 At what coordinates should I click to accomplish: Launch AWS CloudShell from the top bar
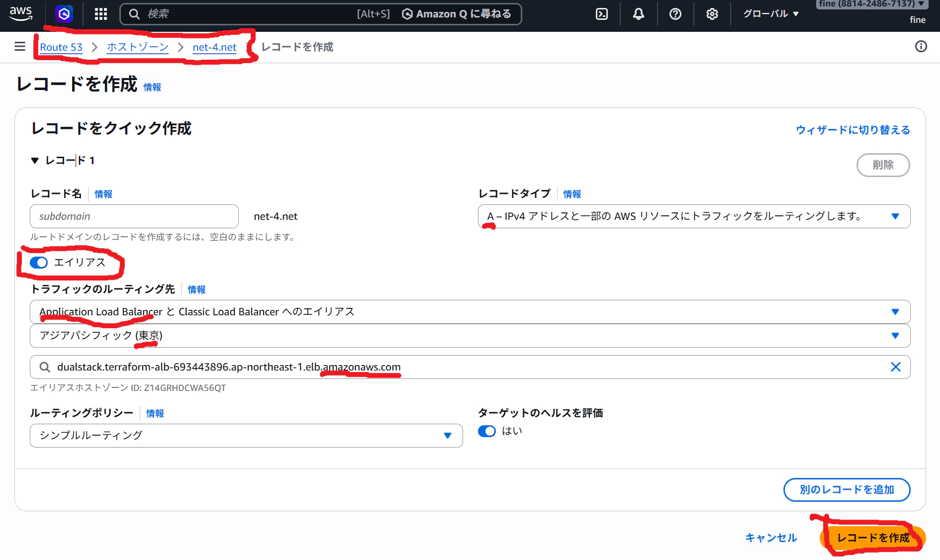tap(602, 14)
